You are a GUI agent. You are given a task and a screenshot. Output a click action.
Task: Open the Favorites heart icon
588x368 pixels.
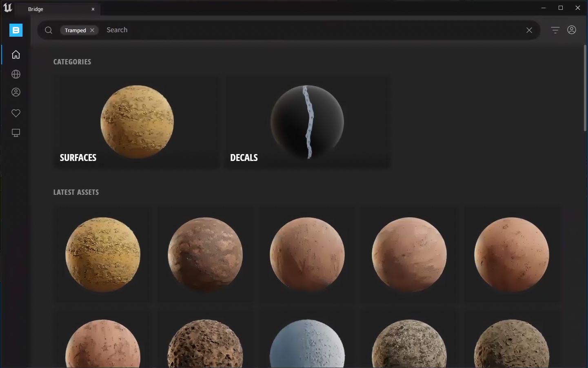[16, 113]
